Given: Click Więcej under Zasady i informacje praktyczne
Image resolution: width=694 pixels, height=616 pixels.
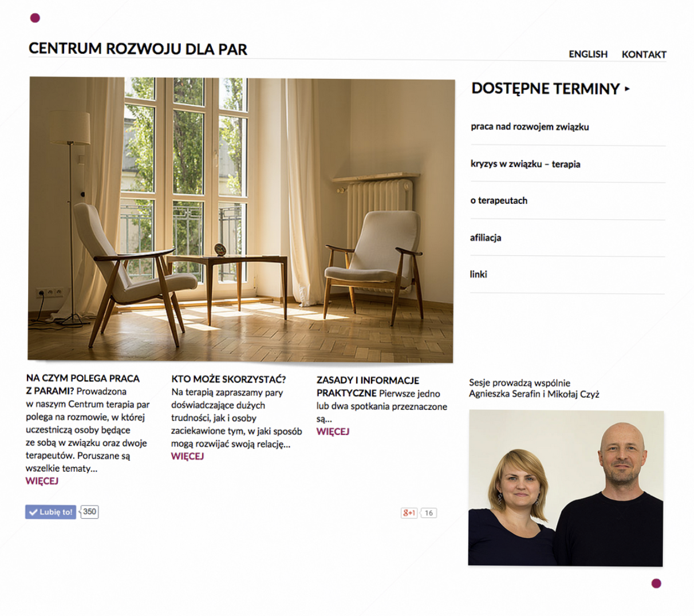Looking at the screenshot, I should [x=333, y=432].
